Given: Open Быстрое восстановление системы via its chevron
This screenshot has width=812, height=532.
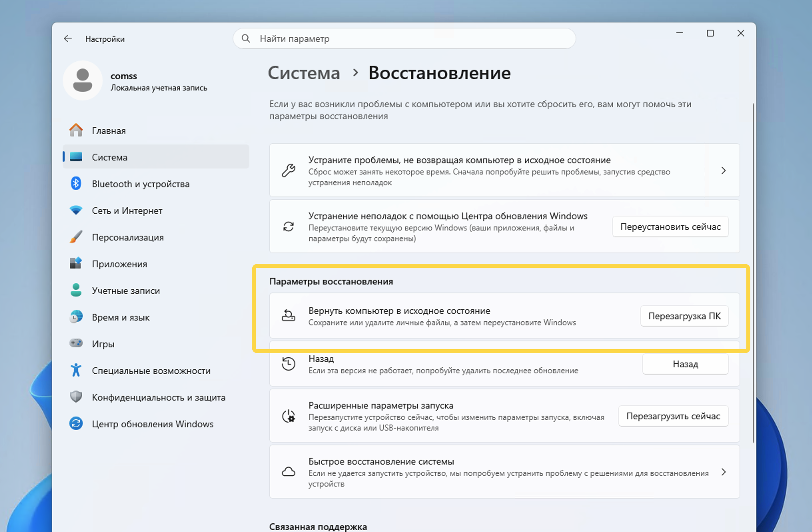Looking at the screenshot, I should click(723, 472).
